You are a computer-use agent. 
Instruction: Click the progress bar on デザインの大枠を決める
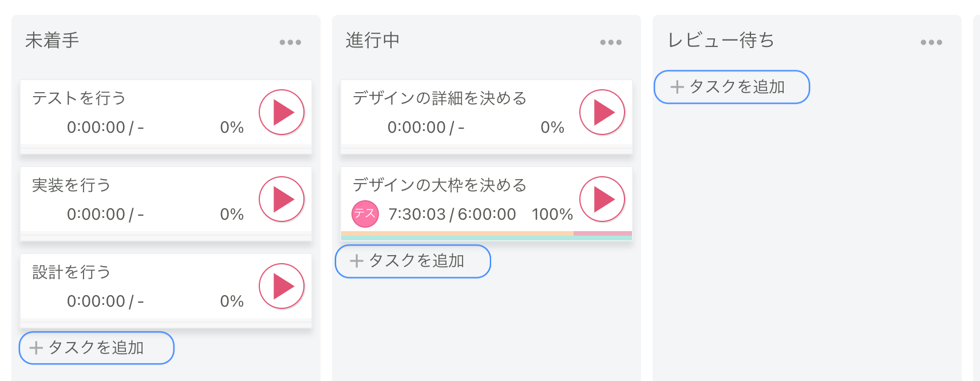pos(486,235)
